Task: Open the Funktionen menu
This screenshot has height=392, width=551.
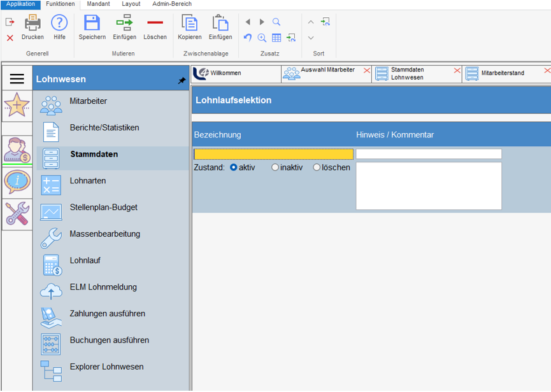Action: pyautogui.click(x=60, y=4)
